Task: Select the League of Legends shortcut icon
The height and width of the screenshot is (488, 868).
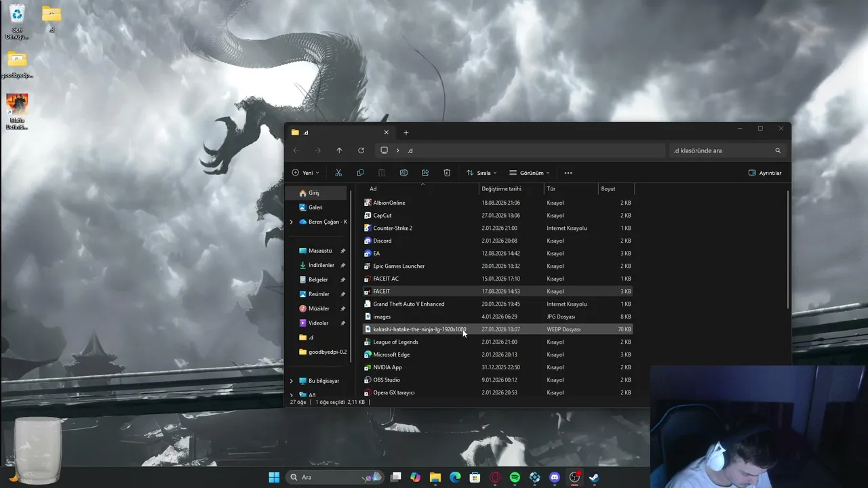Action: coord(368,342)
